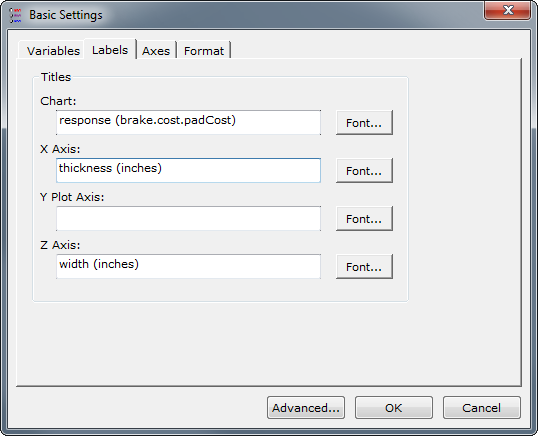The image size is (538, 436).
Task: Click the Y Plot Axis label
Action: point(72,197)
